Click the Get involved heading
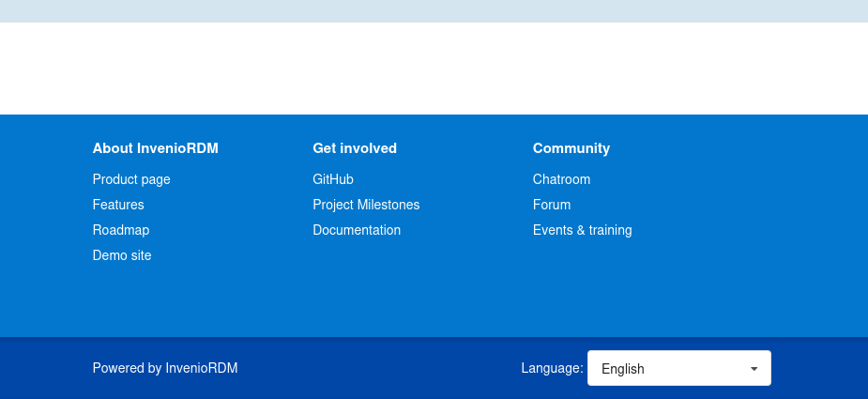Image resolution: width=868 pixels, height=399 pixels. [x=355, y=148]
